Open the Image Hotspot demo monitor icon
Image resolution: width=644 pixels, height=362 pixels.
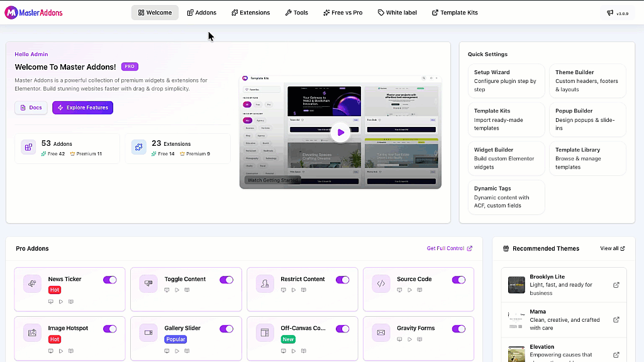coord(51,351)
